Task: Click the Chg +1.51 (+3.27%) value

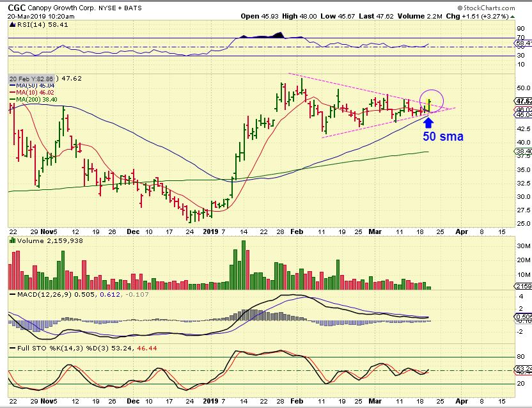Action: coord(478,16)
